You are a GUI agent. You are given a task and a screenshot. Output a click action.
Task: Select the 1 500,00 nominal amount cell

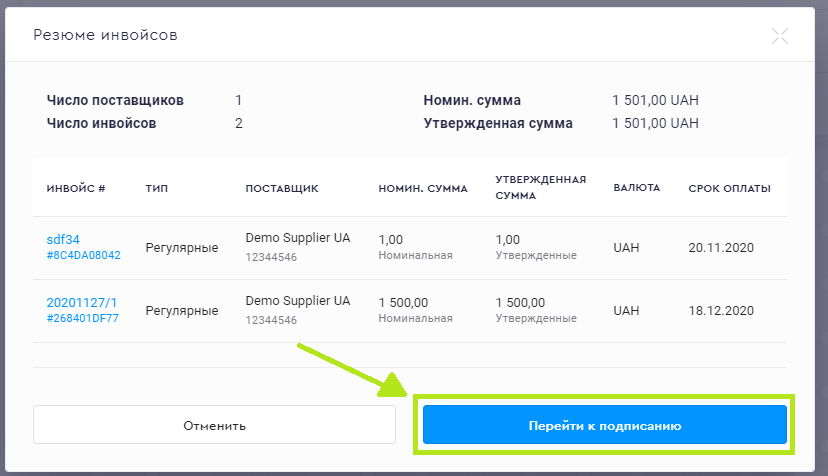tap(404, 302)
